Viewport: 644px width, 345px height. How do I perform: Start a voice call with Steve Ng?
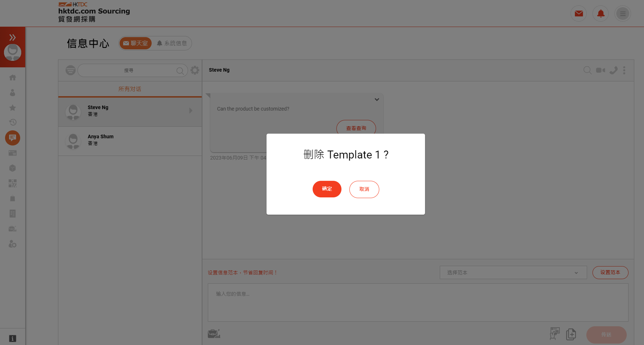613,70
